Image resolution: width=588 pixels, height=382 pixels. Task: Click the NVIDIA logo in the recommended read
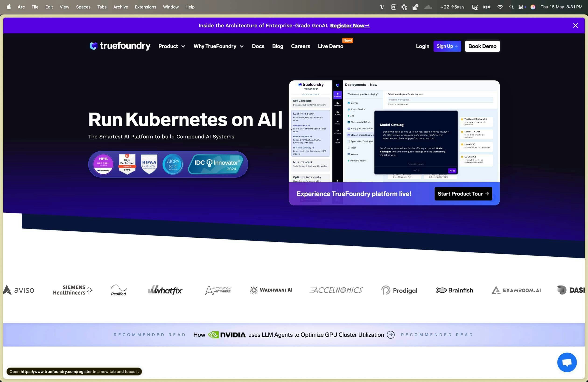pyautogui.click(x=227, y=335)
